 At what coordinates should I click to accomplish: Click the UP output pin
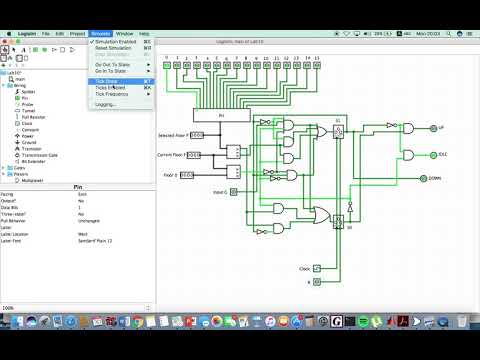click(433, 128)
